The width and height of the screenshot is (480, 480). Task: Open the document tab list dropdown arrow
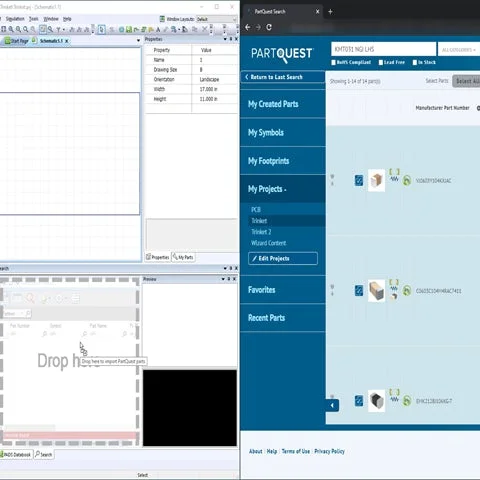click(x=138, y=41)
